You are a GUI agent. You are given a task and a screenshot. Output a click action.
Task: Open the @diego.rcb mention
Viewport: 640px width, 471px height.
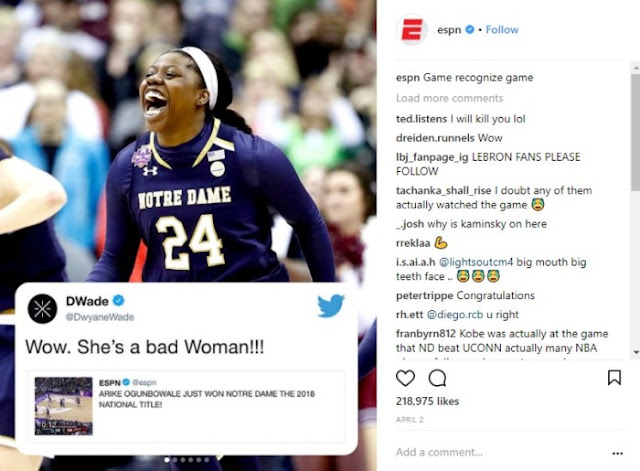(x=455, y=314)
